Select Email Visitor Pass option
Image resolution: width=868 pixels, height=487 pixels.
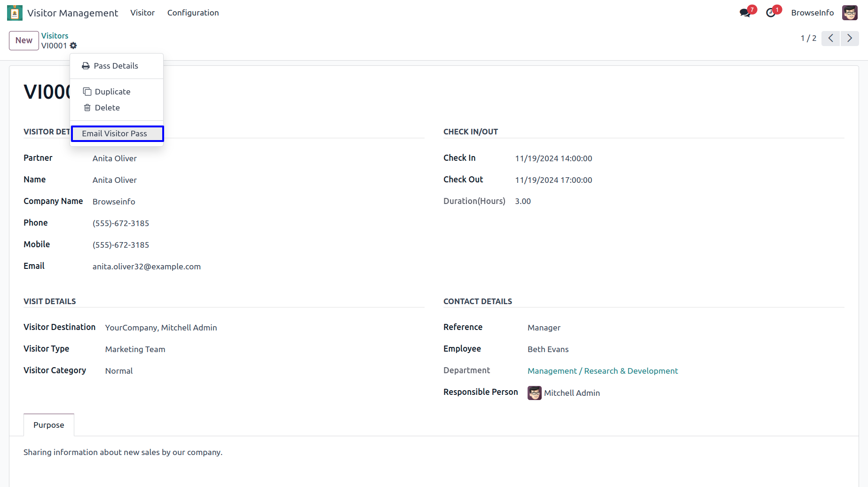click(115, 134)
